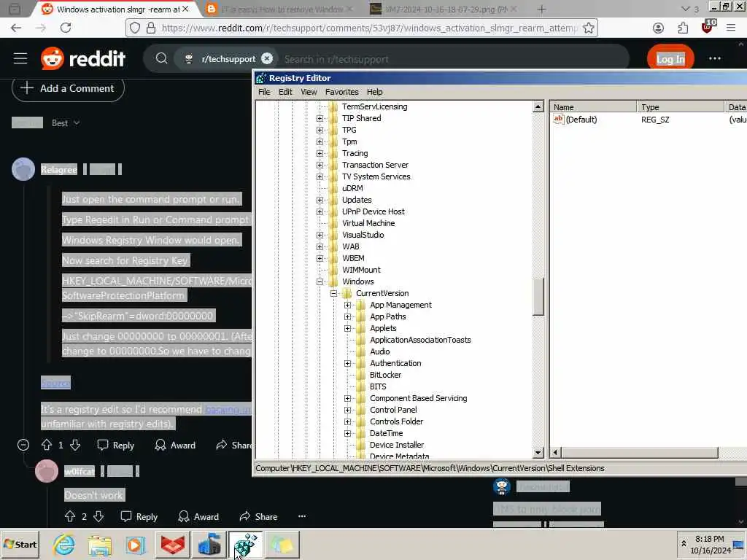Open the Registry Editor File menu
The width and height of the screenshot is (747, 560).
(x=264, y=92)
